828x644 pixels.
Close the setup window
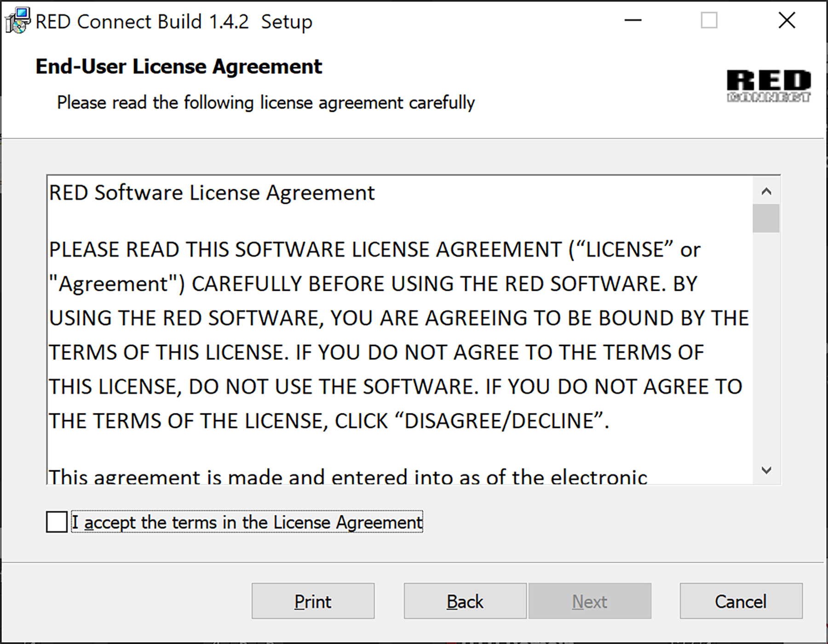coord(787,20)
